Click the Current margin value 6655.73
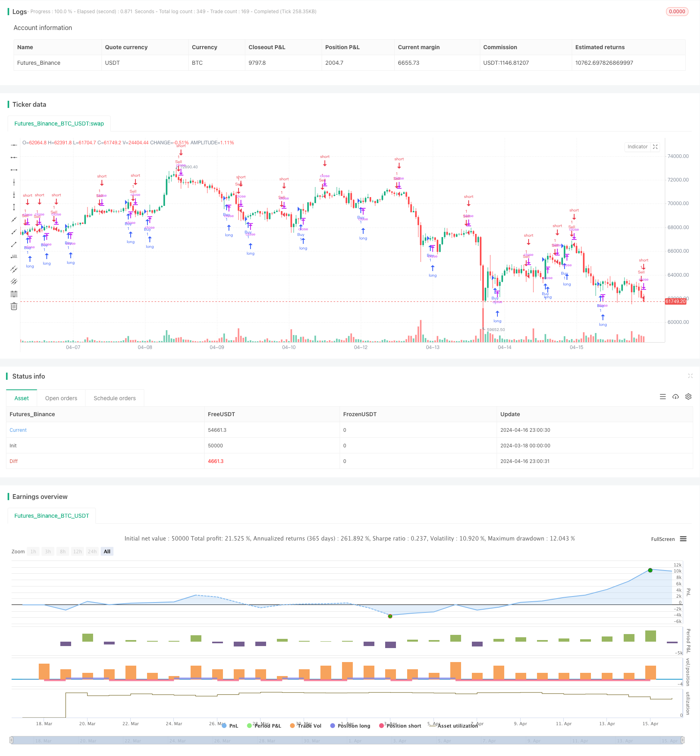 [x=408, y=63]
